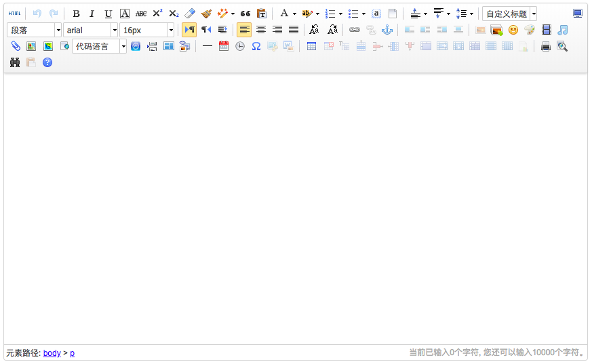Toggle character border (framed A) button
592x364 pixels.
click(125, 14)
